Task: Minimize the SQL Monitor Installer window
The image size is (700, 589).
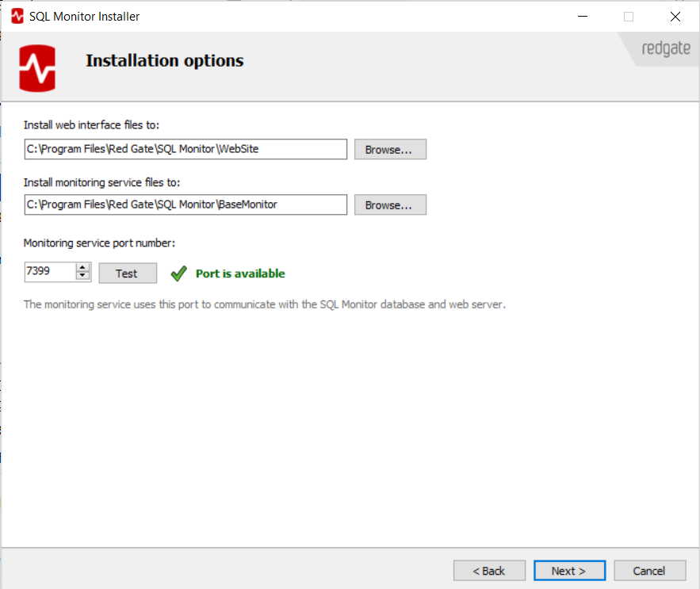Action: (583, 16)
